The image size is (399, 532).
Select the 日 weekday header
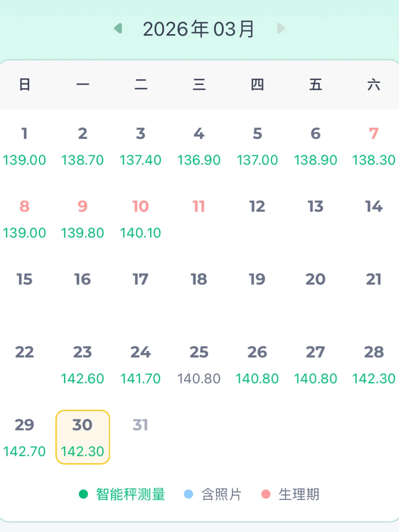(24, 84)
